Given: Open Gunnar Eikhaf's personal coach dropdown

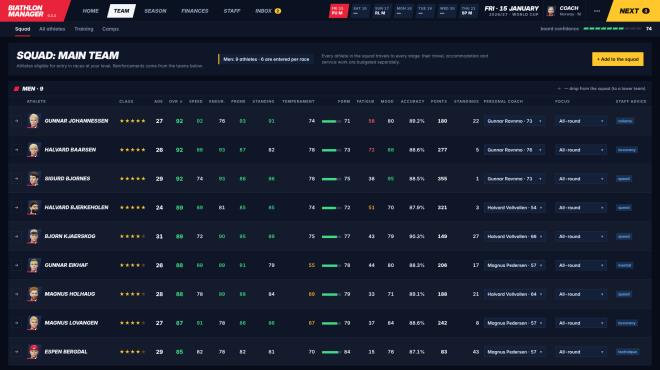Looking at the screenshot, I should (514, 265).
